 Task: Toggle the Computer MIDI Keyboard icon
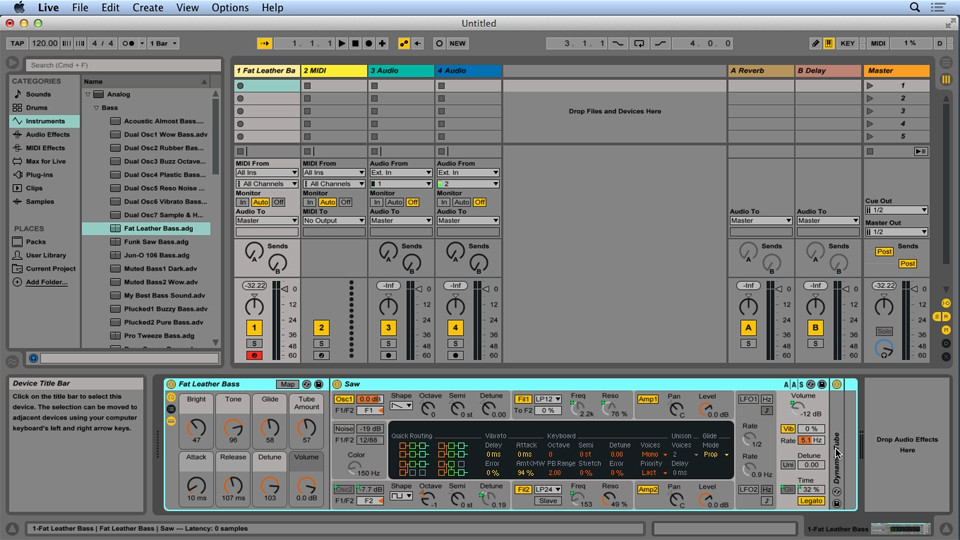click(828, 43)
